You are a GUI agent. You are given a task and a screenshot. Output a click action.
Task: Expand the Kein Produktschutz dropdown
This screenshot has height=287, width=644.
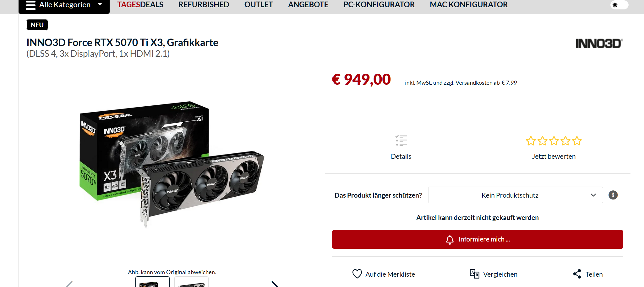tap(516, 195)
